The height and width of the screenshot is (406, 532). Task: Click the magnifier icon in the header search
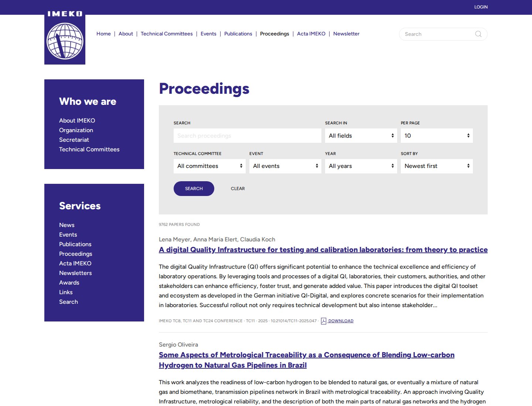coord(478,34)
